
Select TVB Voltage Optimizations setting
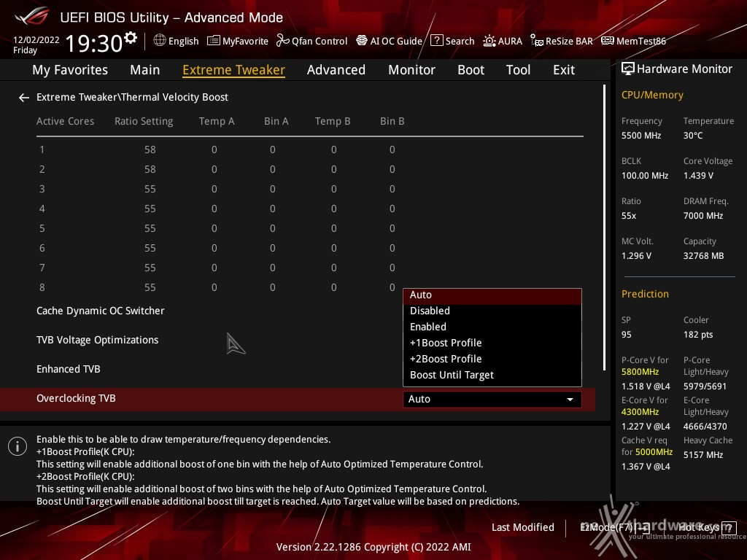(98, 340)
